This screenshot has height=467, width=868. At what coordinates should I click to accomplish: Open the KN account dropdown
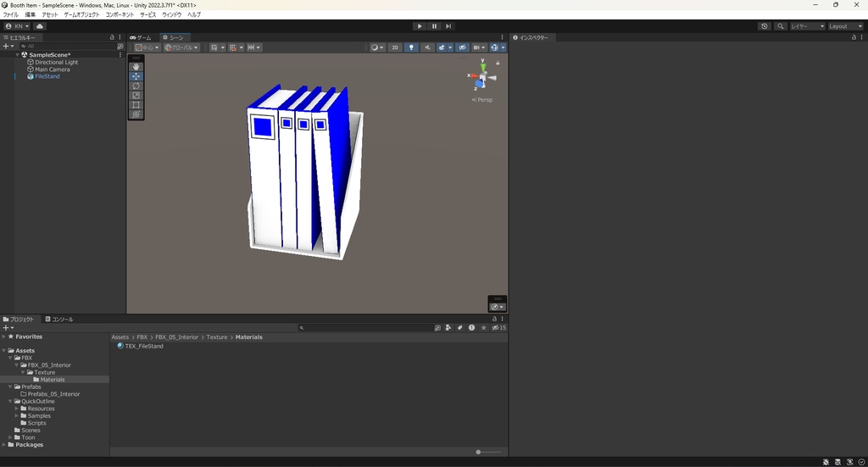[x=17, y=26]
